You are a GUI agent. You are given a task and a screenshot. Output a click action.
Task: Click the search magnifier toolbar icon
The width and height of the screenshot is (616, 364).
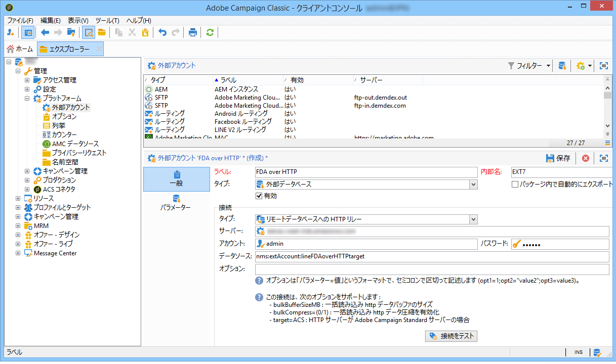click(89, 32)
